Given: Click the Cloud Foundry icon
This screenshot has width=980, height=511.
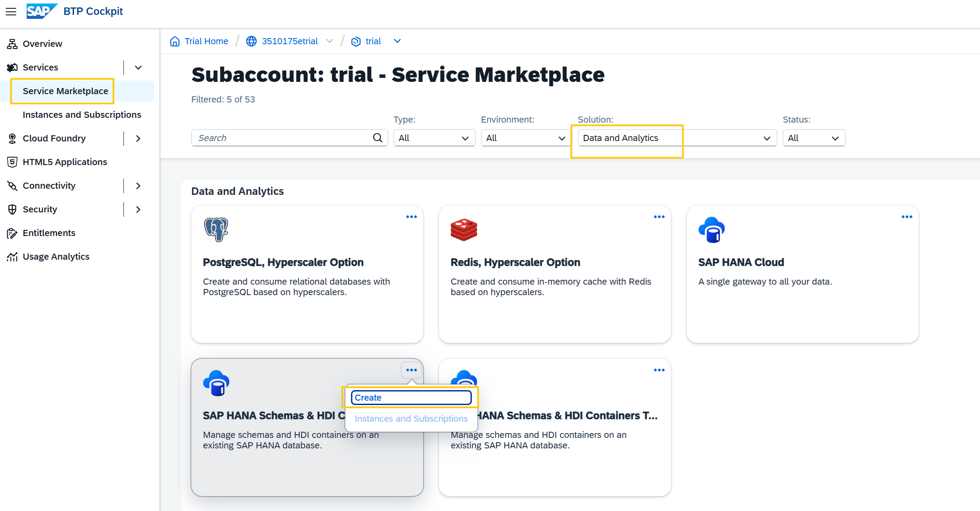Looking at the screenshot, I should pyautogui.click(x=12, y=138).
